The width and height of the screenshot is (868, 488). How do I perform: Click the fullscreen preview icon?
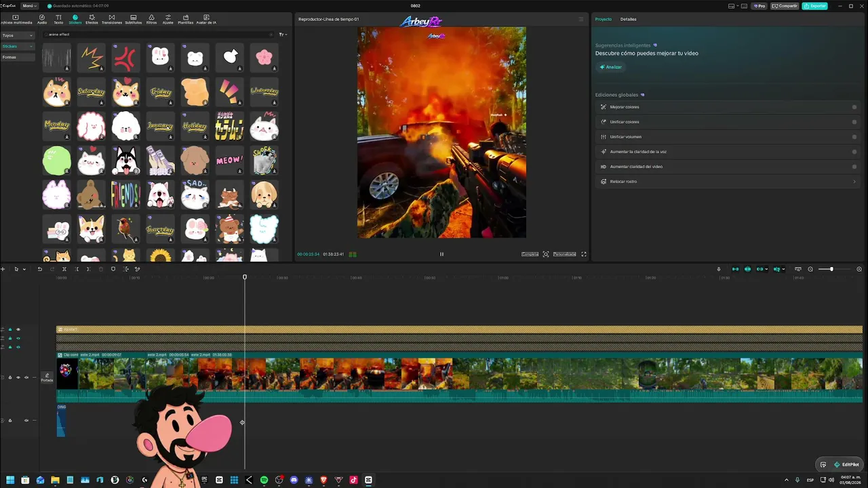[584, 254]
